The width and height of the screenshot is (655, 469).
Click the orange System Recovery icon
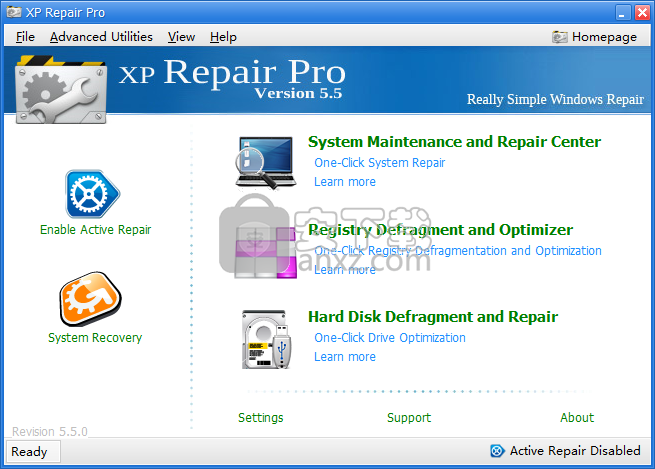tap(91, 299)
